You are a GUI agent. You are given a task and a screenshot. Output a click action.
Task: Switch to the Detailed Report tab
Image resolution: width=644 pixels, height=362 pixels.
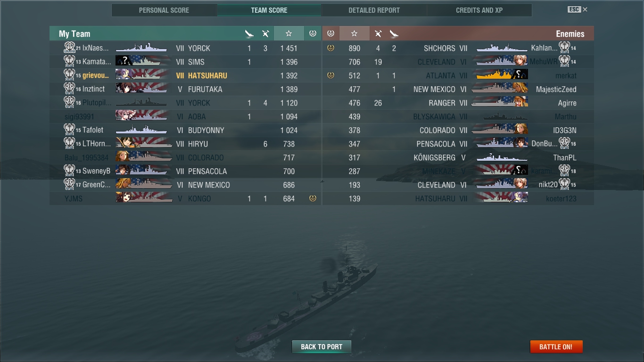click(374, 10)
